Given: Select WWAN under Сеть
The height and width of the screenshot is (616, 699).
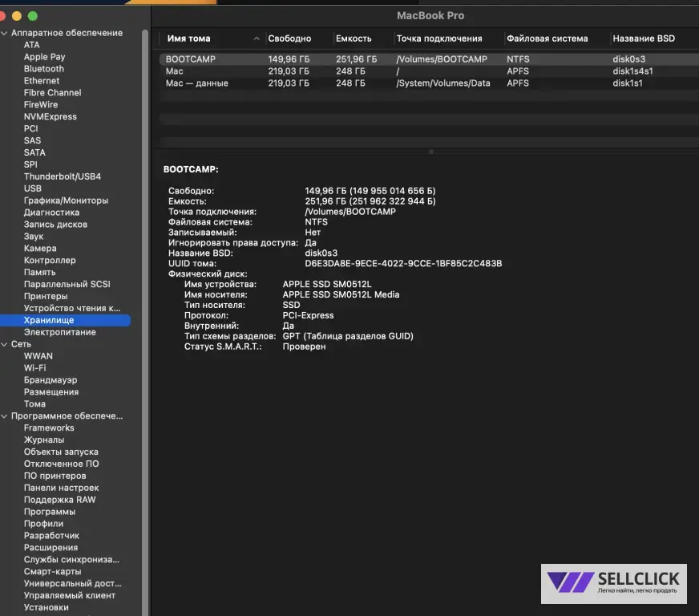Looking at the screenshot, I should point(38,356).
